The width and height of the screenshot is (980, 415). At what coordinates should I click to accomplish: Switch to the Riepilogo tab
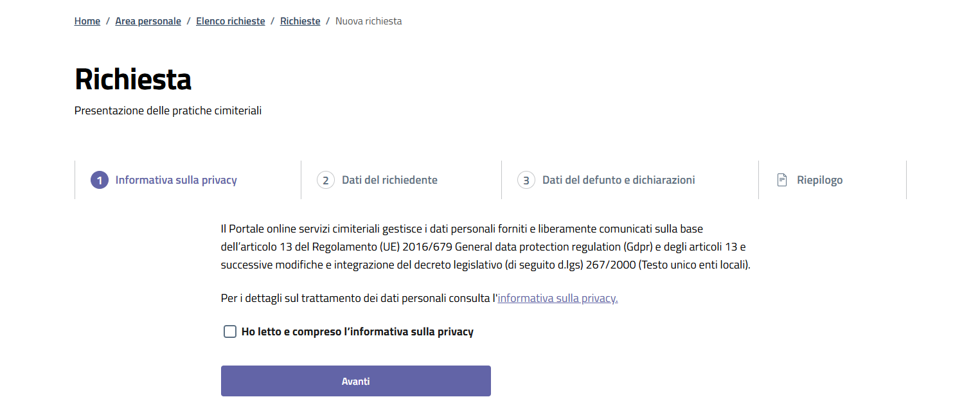pos(819,180)
